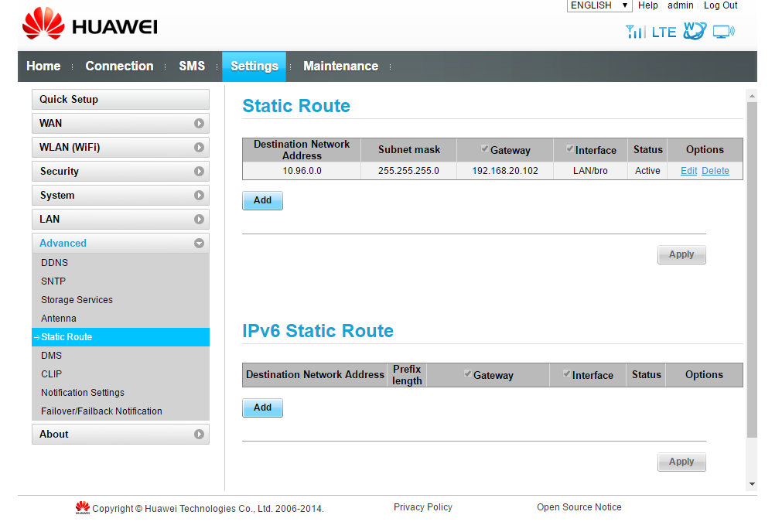
Task: Click the small Huawei logo in the footer
Action: point(83,507)
